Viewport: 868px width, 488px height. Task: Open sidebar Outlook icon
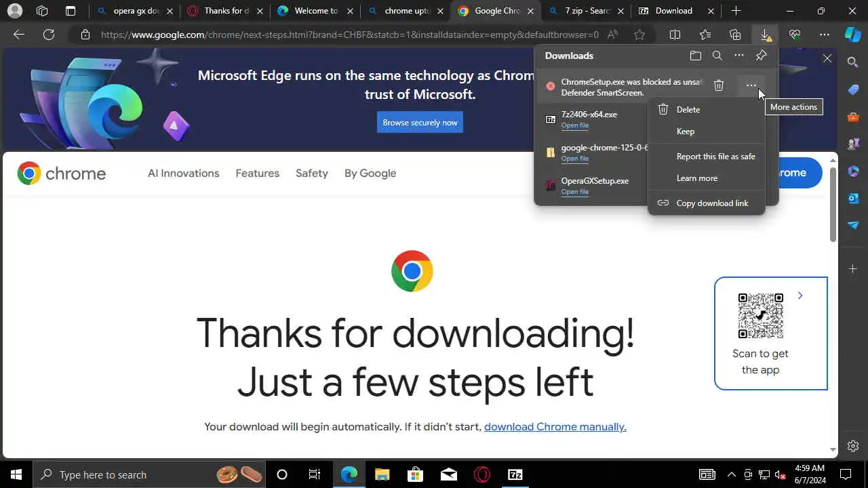pyautogui.click(x=853, y=198)
